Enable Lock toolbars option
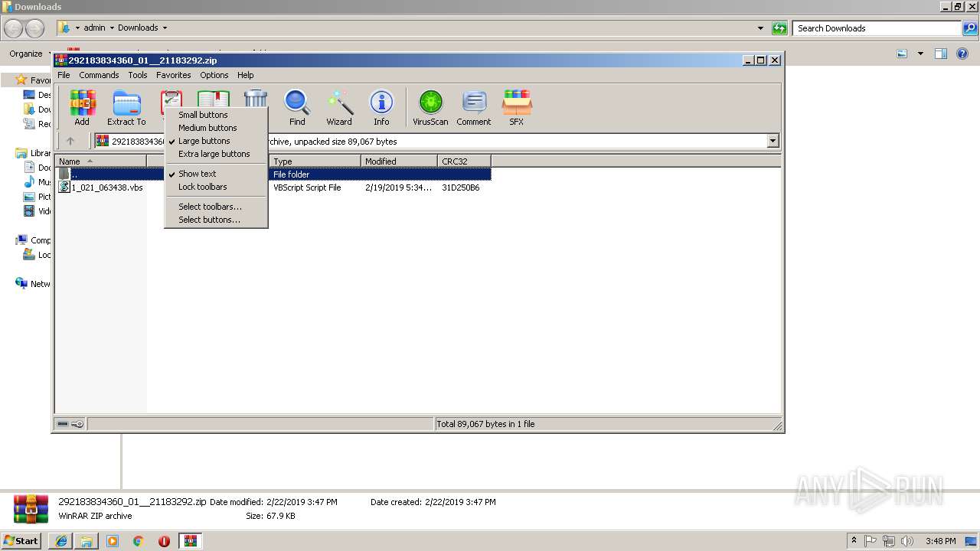The image size is (980, 551). (217, 187)
